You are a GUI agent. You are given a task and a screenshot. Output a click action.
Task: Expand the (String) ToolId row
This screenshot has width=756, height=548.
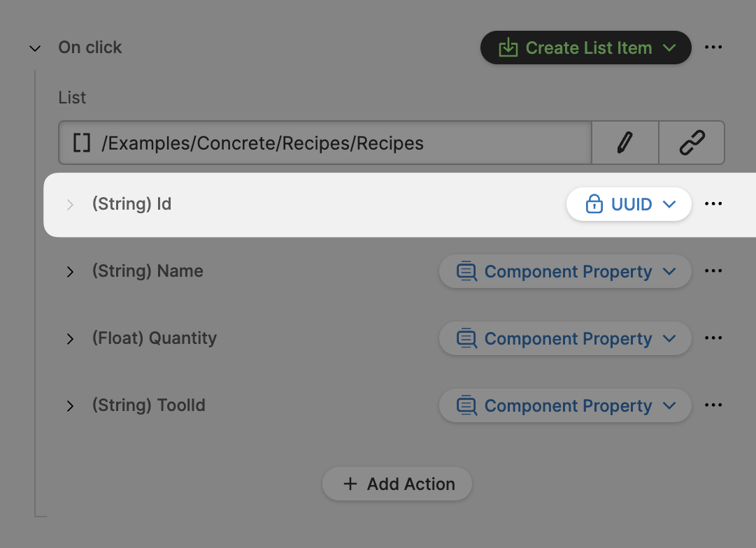click(x=70, y=405)
